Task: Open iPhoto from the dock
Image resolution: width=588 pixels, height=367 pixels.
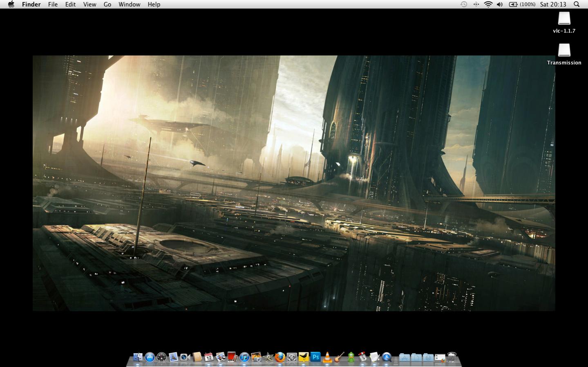Action: pos(256,357)
